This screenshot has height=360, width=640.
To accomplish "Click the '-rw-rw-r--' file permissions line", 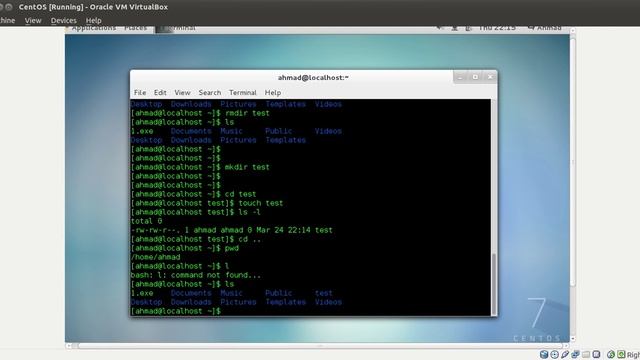I will [x=231, y=230].
